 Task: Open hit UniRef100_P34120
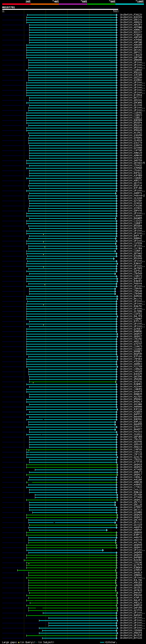coord(131,15)
